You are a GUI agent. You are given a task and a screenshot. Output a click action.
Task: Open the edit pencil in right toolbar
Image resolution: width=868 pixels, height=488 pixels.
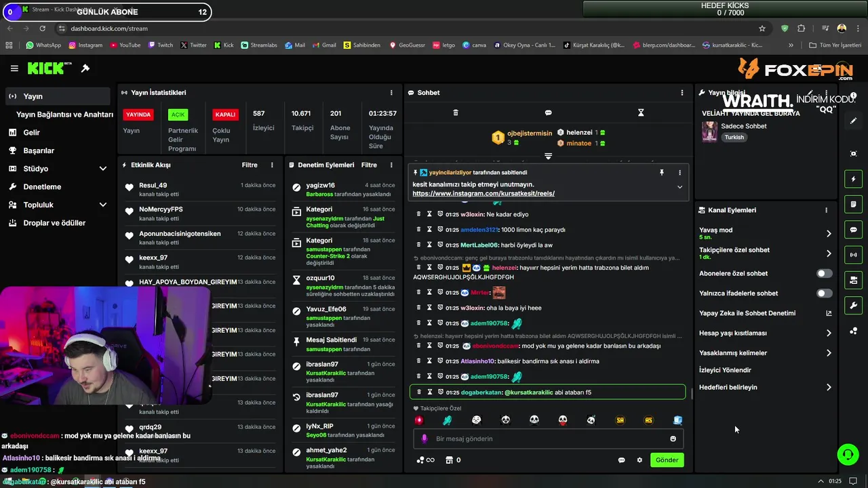coord(853,121)
